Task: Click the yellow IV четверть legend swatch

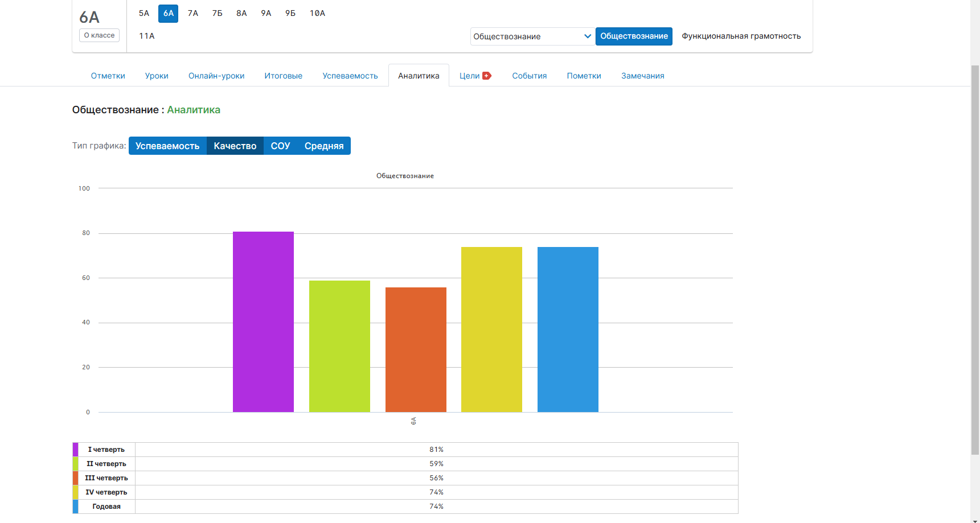Action: [x=76, y=492]
